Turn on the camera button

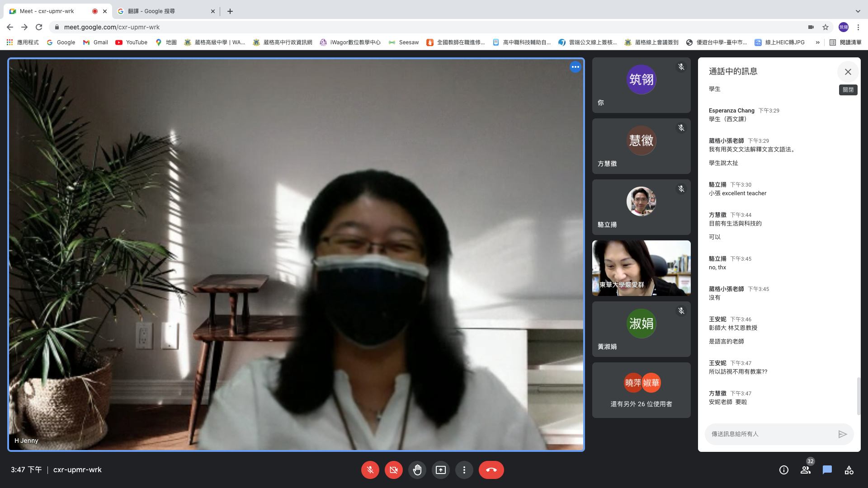(393, 470)
